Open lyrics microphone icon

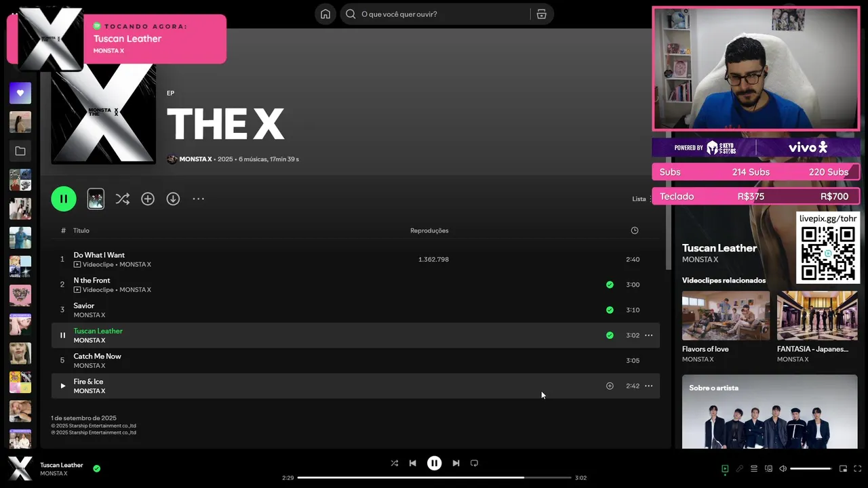tap(739, 468)
